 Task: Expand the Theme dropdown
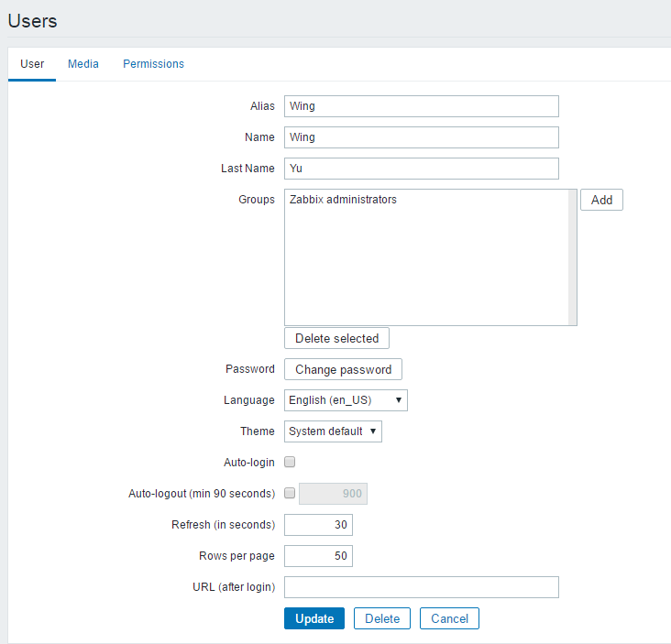point(333,431)
